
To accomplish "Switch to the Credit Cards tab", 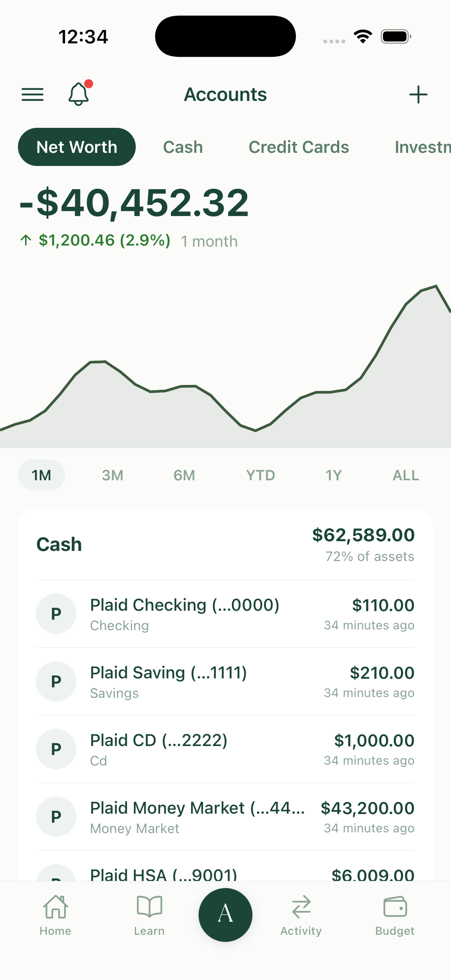I will [x=299, y=147].
